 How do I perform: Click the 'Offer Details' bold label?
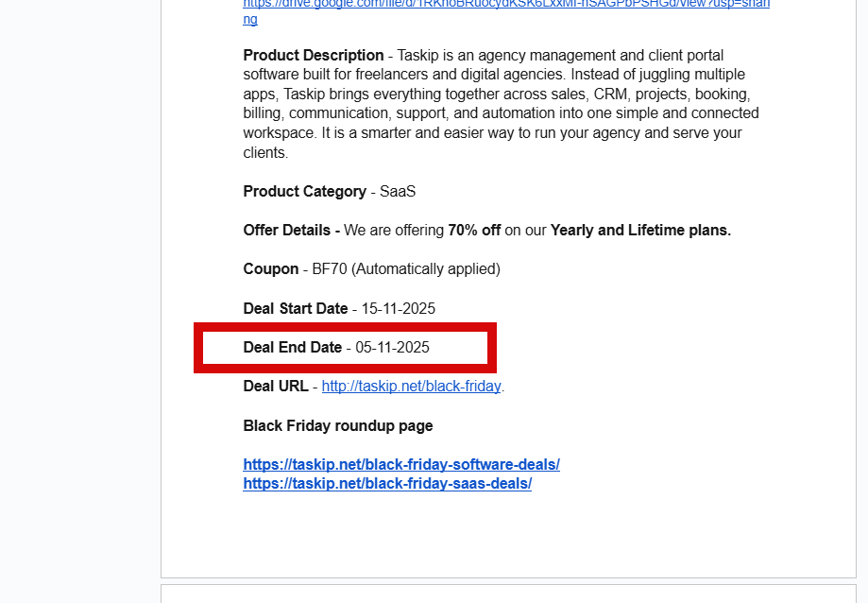[291, 231]
